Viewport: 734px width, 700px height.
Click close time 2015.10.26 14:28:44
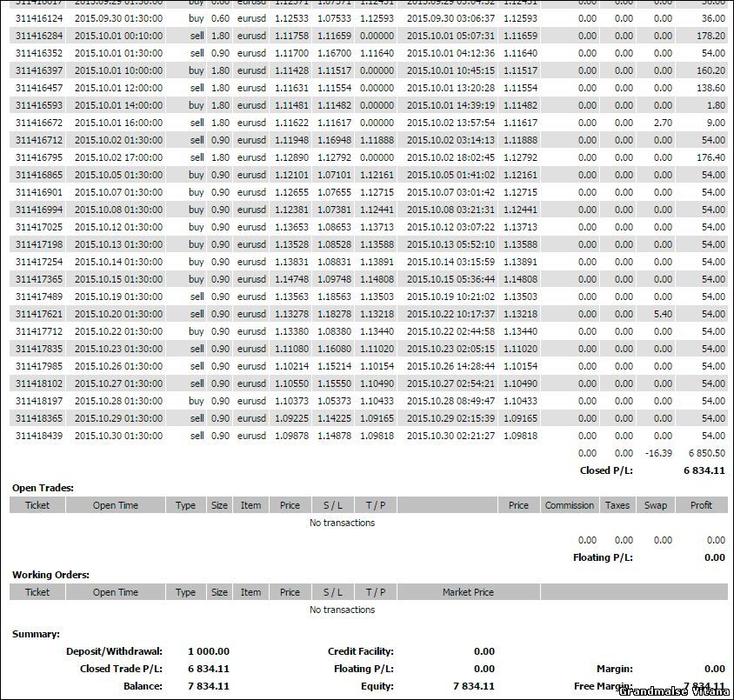tap(450, 366)
